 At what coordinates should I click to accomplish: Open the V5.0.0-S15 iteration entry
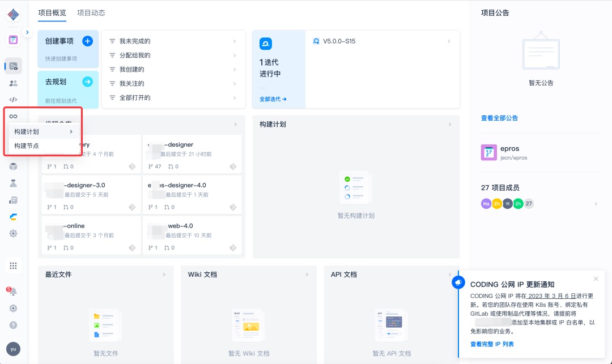click(x=382, y=41)
